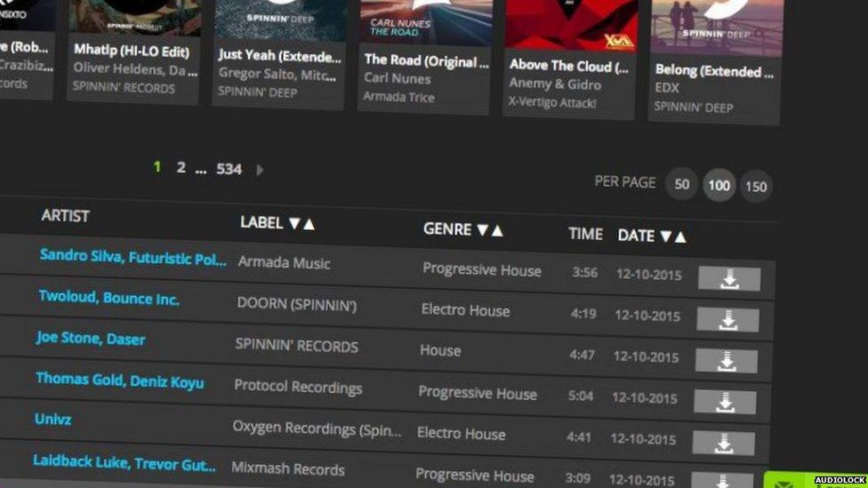The height and width of the screenshot is (488, 868).
Task: Click label DOORN (SPINNIN')
Action: pos(297,304)
